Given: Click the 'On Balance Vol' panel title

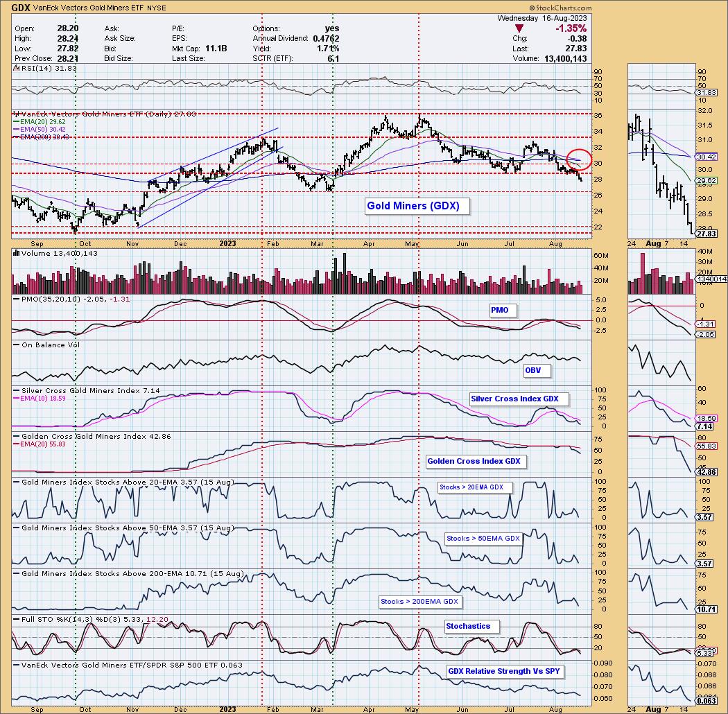Looking at the screenshot, I should pyautogui.click(x=47, y=345).
